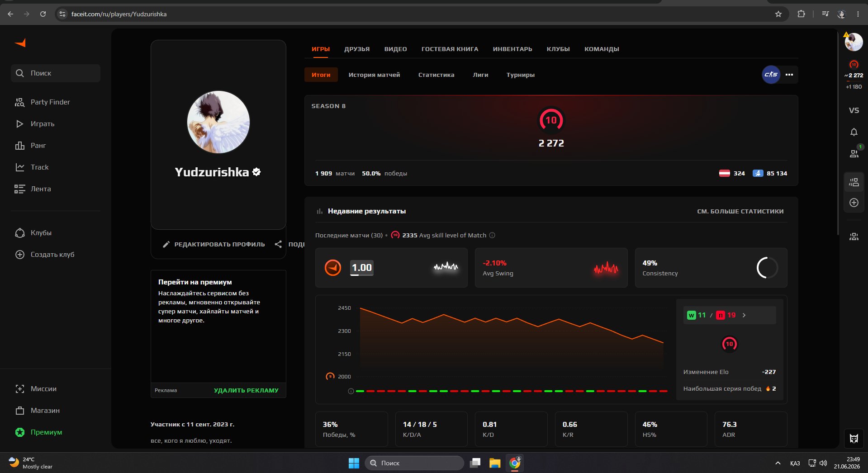Click the profile avatar of Yudzurishka
This screenshot has width=868, height=473.
(218, 122)
